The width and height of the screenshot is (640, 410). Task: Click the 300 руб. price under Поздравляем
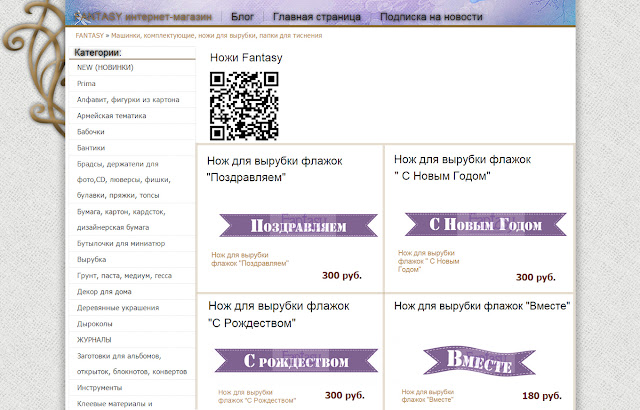point(342,275)
